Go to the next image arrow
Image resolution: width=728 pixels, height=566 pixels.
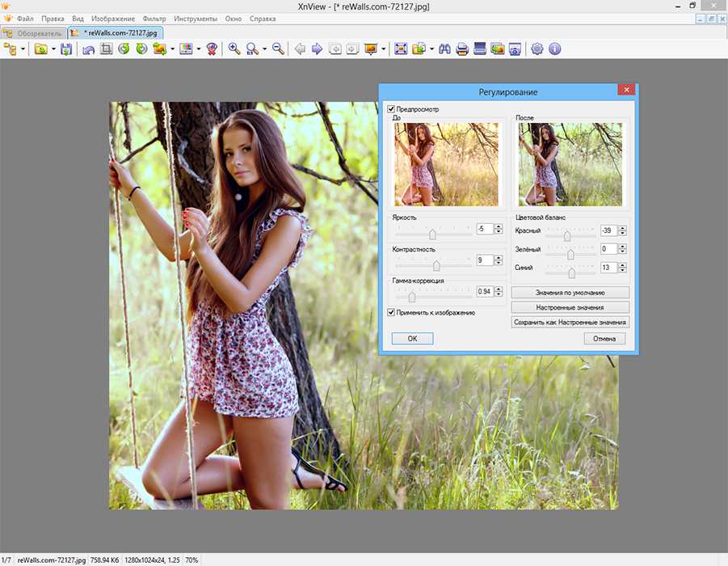click(318, 49)
